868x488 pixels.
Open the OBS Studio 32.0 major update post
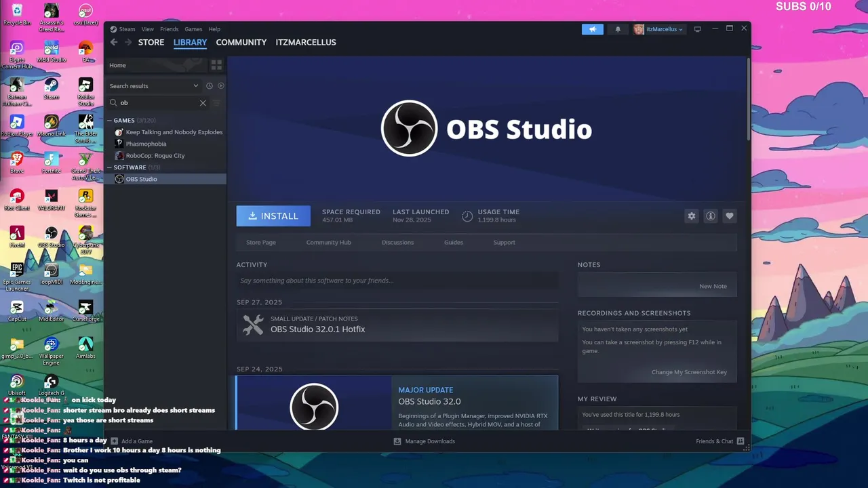coord(397,403)
